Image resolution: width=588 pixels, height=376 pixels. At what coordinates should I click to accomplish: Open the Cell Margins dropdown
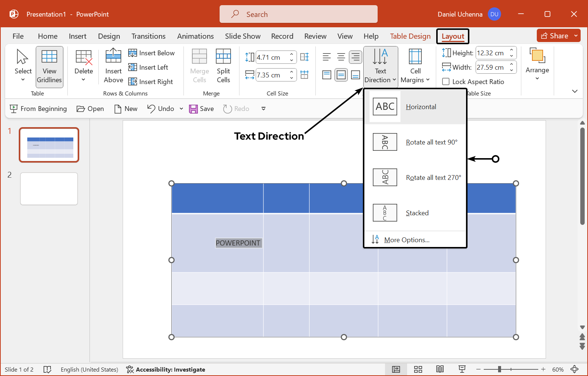pos(415,66)
